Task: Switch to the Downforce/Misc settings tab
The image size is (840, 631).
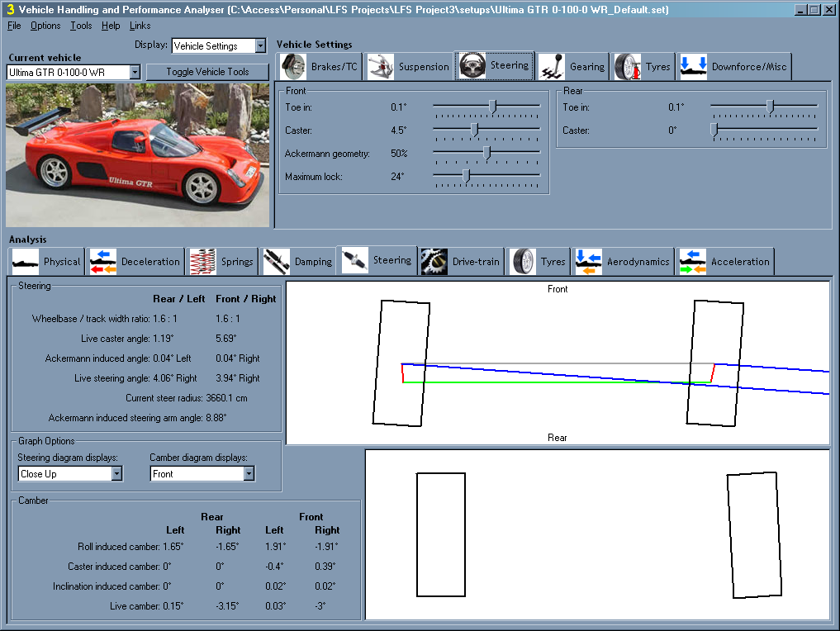Action: point(735,66)
